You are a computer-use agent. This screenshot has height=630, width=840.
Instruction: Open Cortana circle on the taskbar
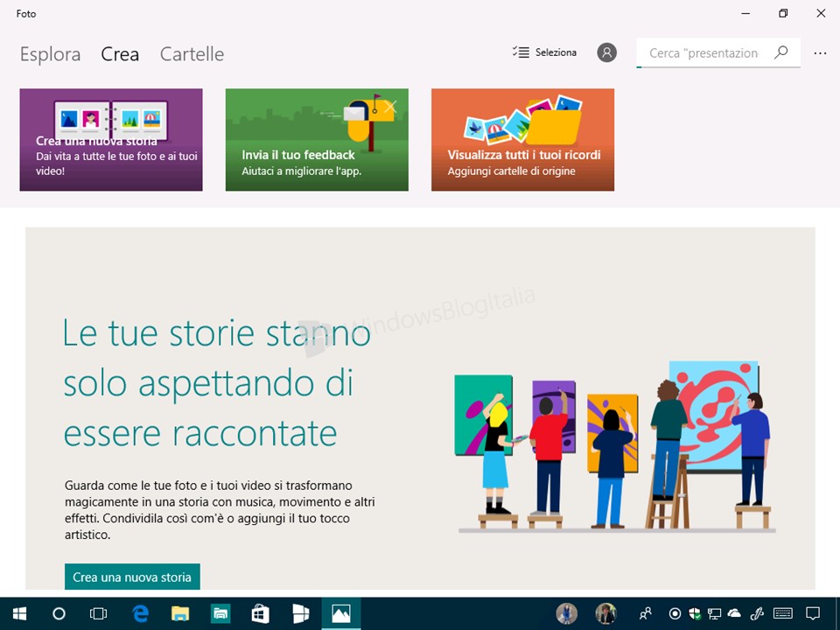click(59, 613)
